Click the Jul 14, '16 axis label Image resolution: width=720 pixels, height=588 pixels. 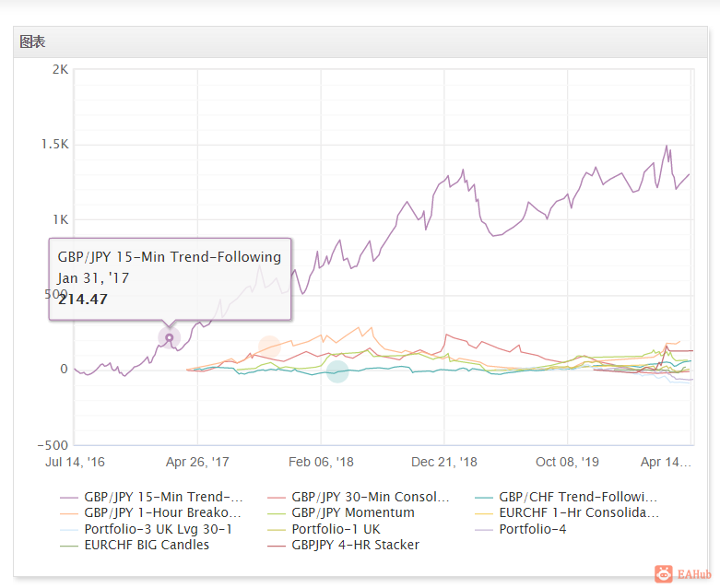pos(75,462)
